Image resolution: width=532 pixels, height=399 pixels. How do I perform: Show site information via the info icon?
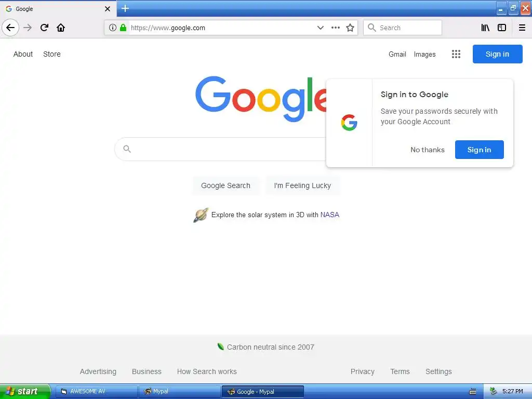[x=113, y=28]
